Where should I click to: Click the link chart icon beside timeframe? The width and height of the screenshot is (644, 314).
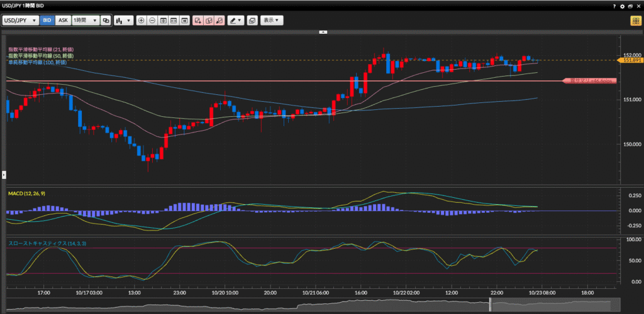click(x=106, y=20)
